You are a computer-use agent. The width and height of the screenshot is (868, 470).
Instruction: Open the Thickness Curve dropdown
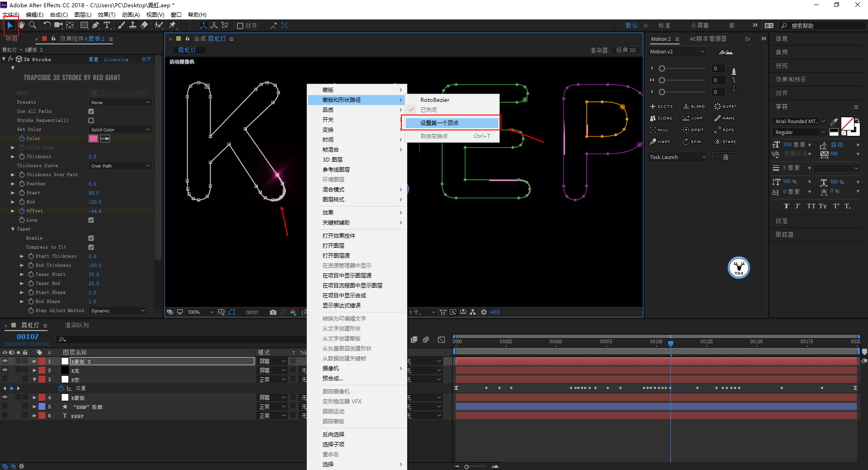120,166
